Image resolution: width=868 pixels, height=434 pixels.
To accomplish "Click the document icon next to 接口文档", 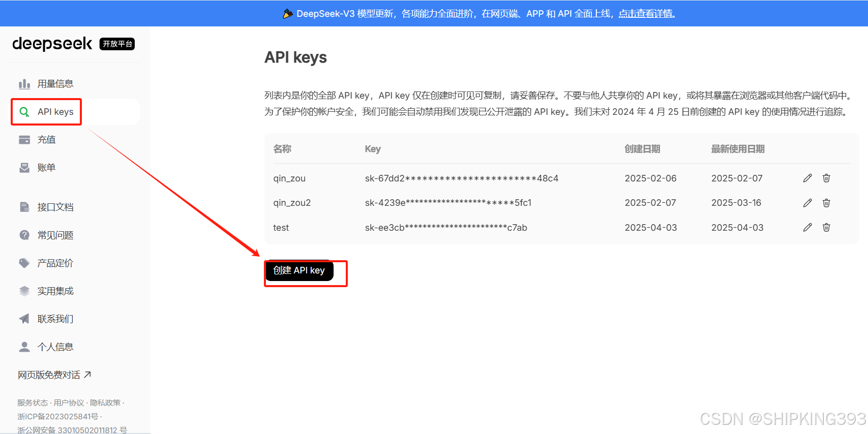I will pyautogui.click(x=24, y=207).
